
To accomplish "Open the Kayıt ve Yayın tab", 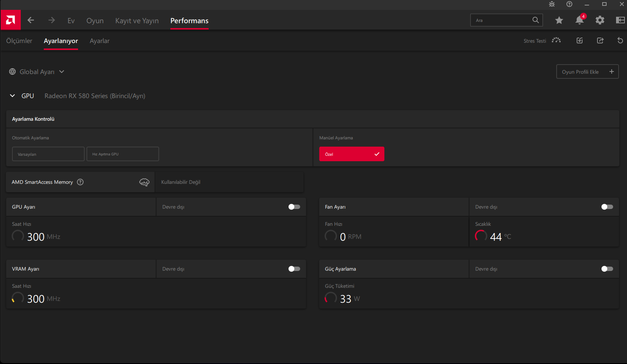I will tap(137, 21).
